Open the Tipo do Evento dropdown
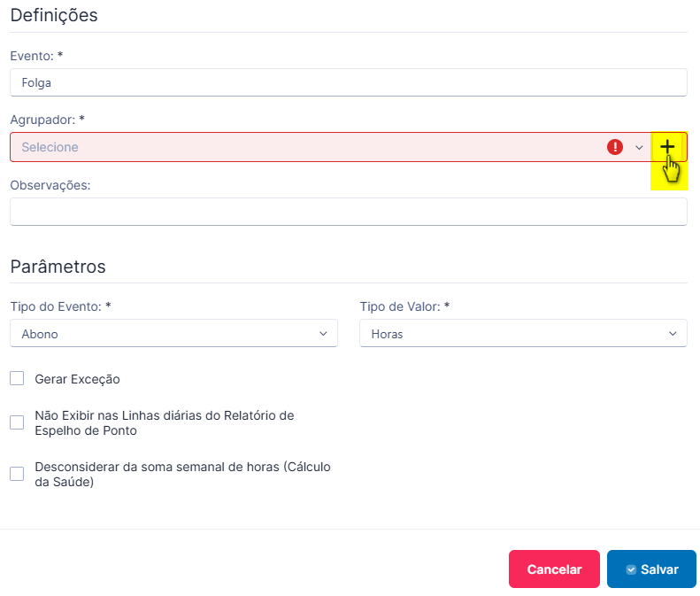 tap(173, 333)
